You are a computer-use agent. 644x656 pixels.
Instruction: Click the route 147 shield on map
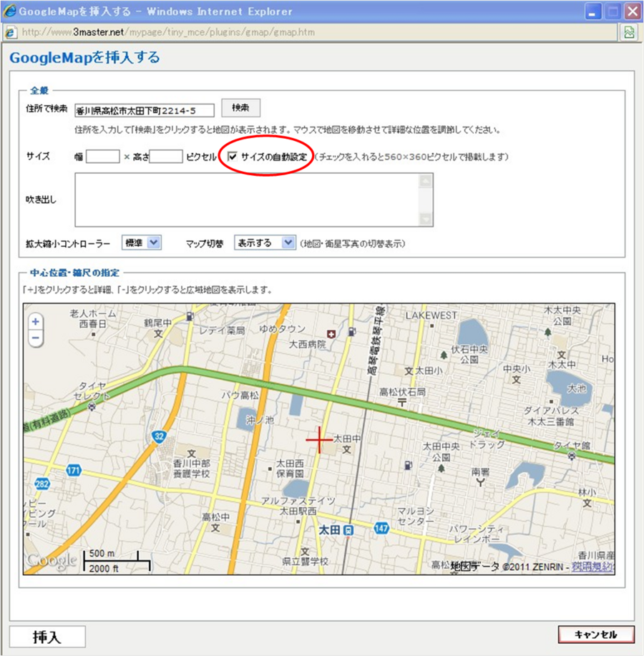point(381,529)
